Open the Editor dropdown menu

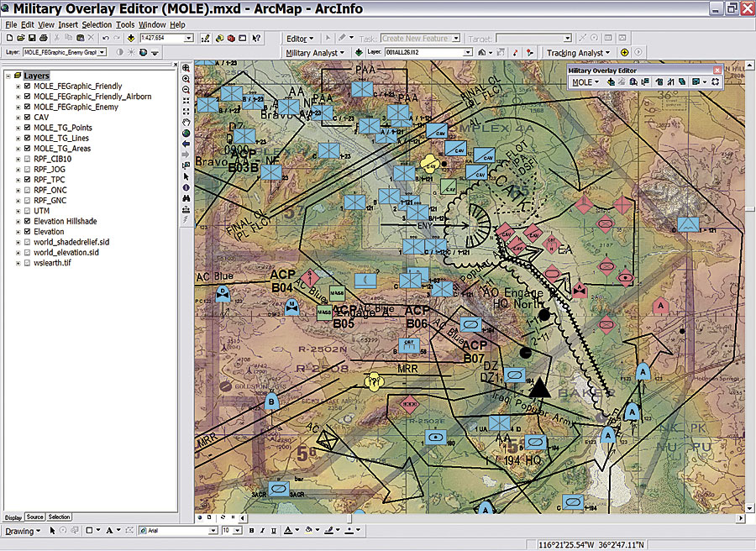300,39
